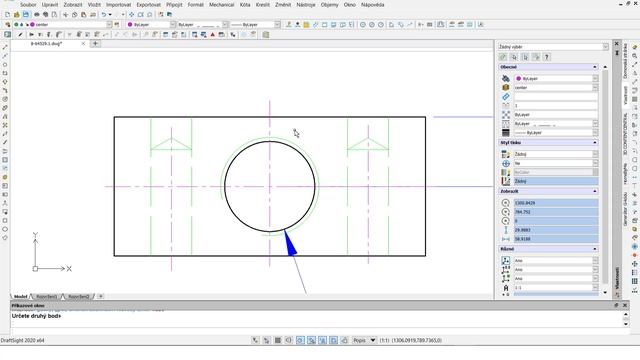Click the center X coordinate icon
Screen dimensions: 640x360
click(x=506, y=203)
